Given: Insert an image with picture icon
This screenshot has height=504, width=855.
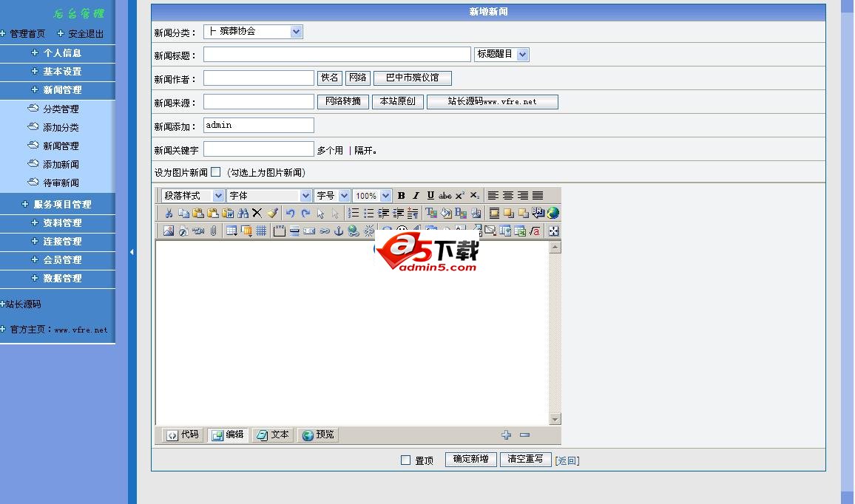Looking at the screenshot, I should (x=169, y=231).
